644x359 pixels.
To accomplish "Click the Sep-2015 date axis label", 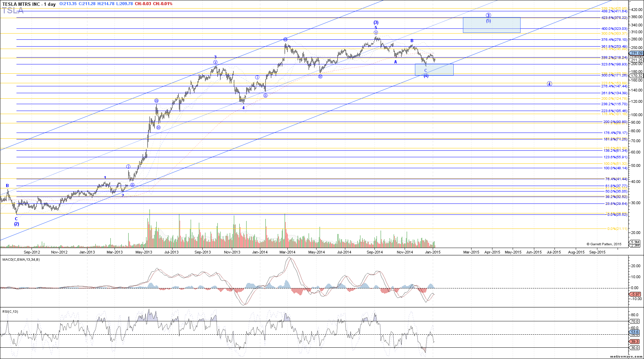I will pyautogui.click(x=597, y=252).
